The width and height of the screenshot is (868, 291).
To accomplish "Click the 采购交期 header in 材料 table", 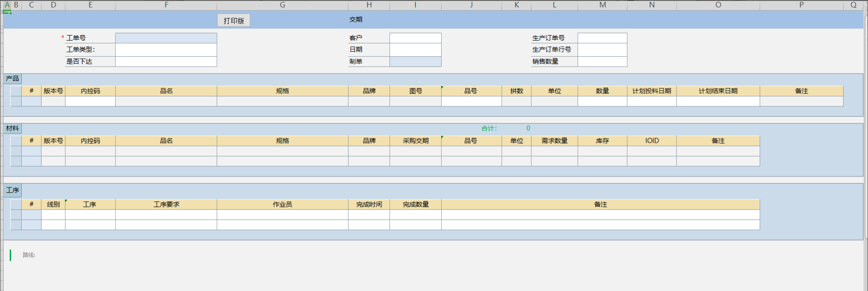I will [x=415, y=141].
